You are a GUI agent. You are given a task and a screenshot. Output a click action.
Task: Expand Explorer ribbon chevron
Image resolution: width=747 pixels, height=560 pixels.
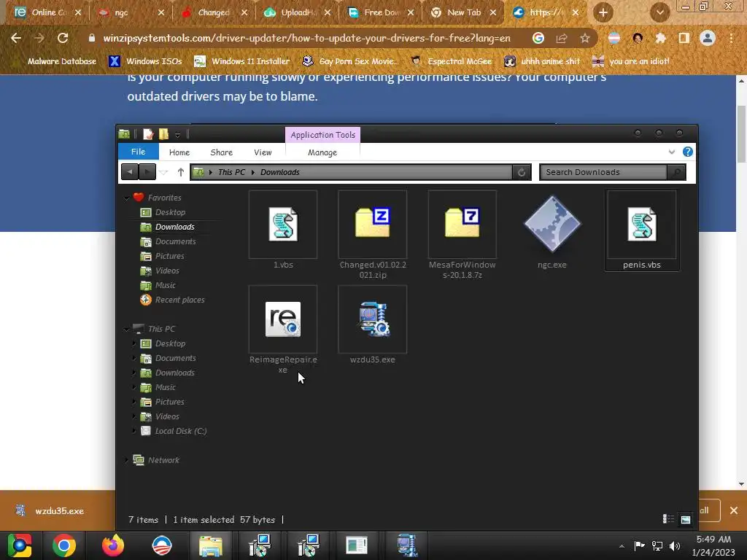click(672, 152)
